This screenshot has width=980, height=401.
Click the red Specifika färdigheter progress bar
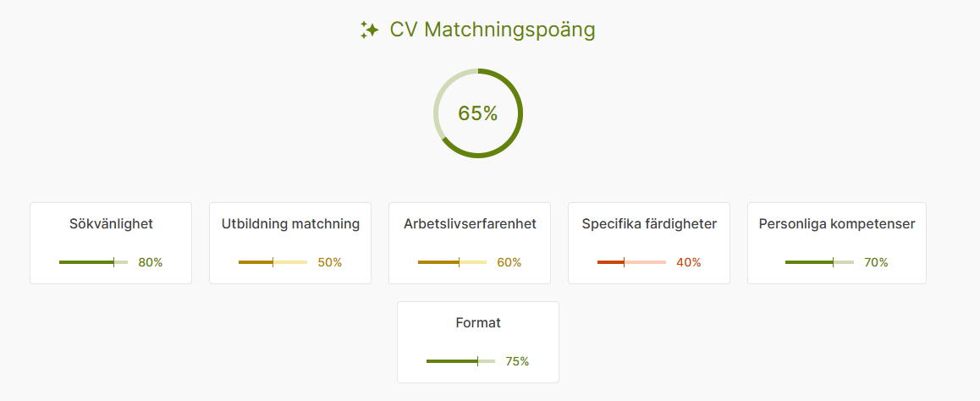[x=632, y=262]
